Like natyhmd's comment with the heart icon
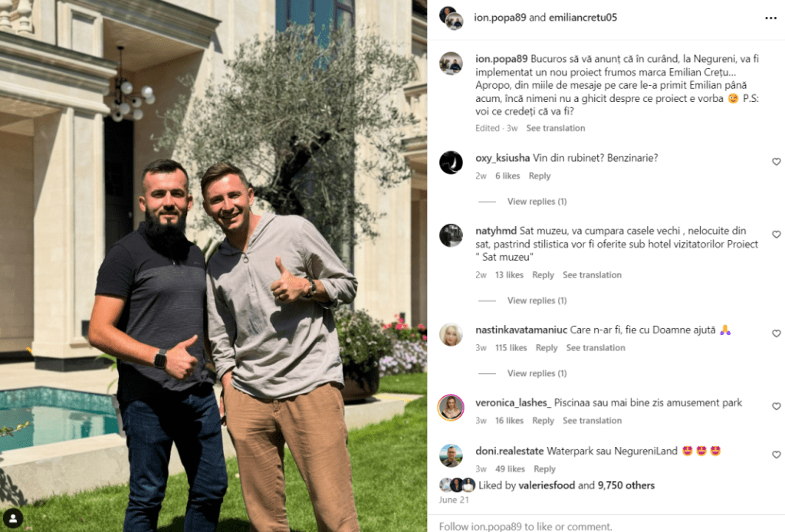The width and height of the screenshot is (785, 532). 776,235
